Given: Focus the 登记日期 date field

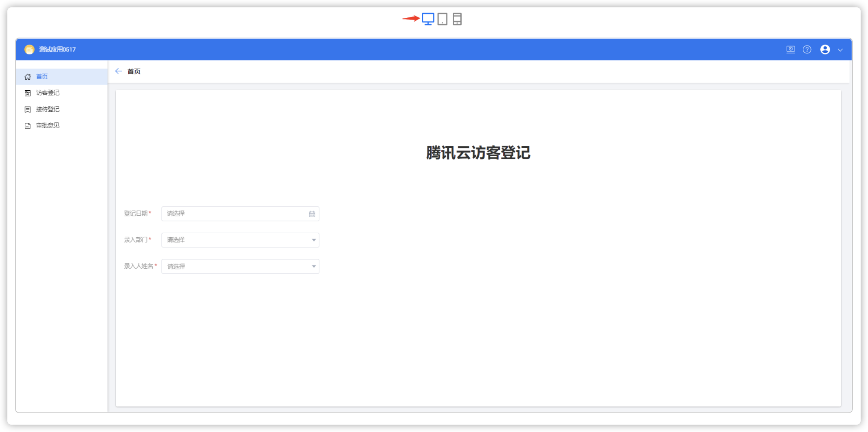Looking at the screenshot, I should click(x=240, y=214).
